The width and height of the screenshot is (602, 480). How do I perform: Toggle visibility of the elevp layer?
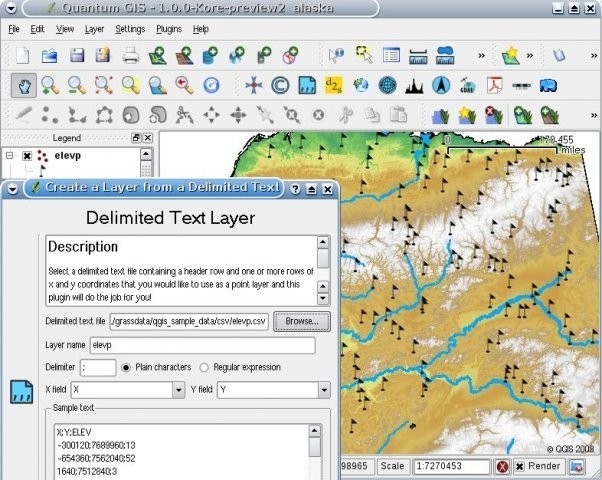27,156
